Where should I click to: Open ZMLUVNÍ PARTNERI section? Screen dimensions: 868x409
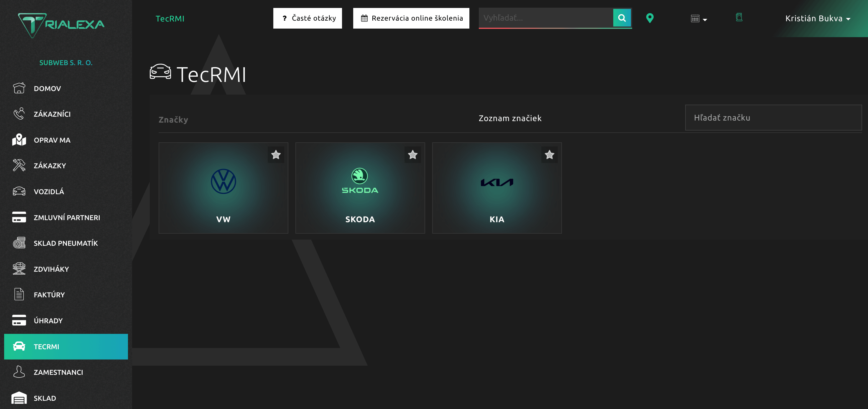[x=66, y=217]
